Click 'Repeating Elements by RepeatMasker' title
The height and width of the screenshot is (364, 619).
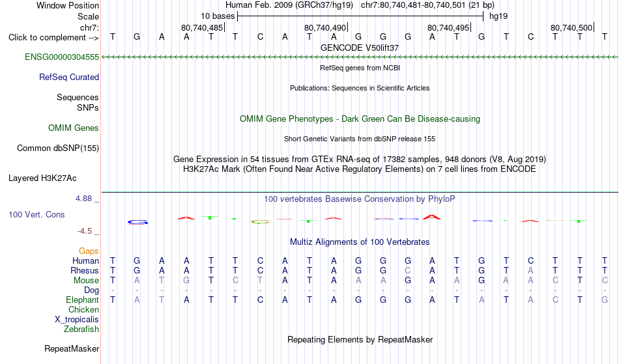(360, 340)
